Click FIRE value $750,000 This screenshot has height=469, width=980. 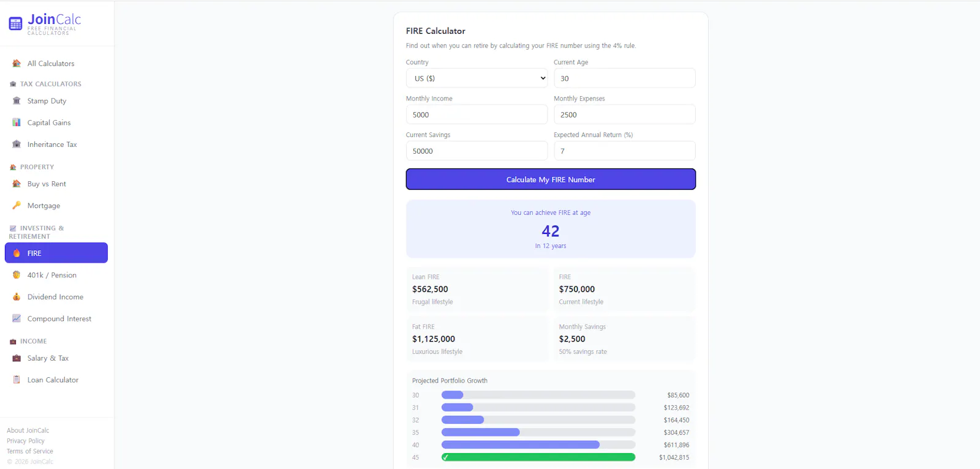[577, 289]
